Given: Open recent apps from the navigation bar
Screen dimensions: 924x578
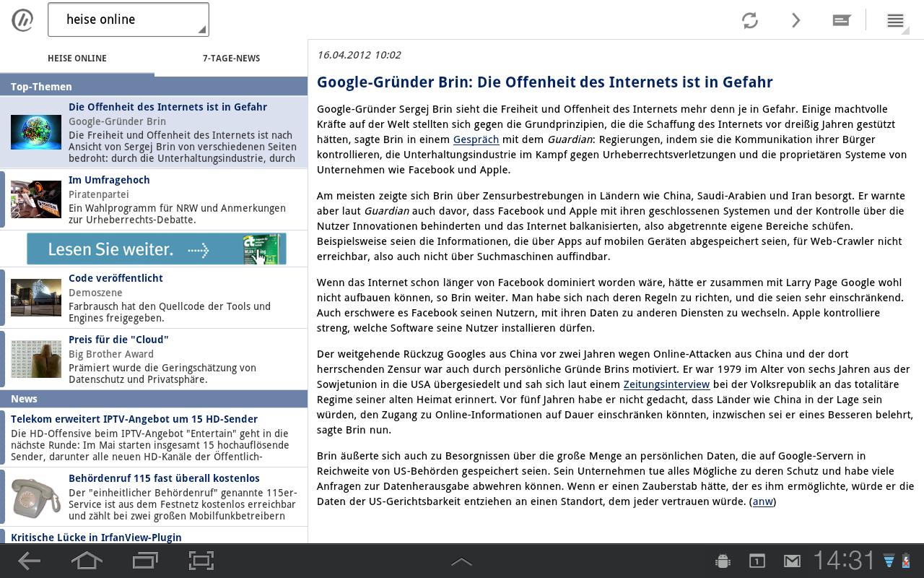Looking at the screenshot, I should [x=144, y=561].
